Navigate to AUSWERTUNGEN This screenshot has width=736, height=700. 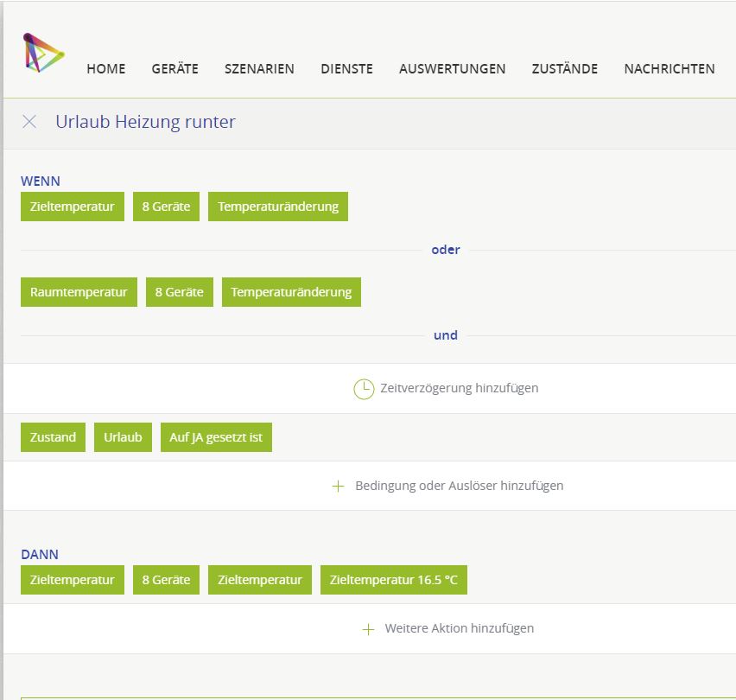pos(452,69)
